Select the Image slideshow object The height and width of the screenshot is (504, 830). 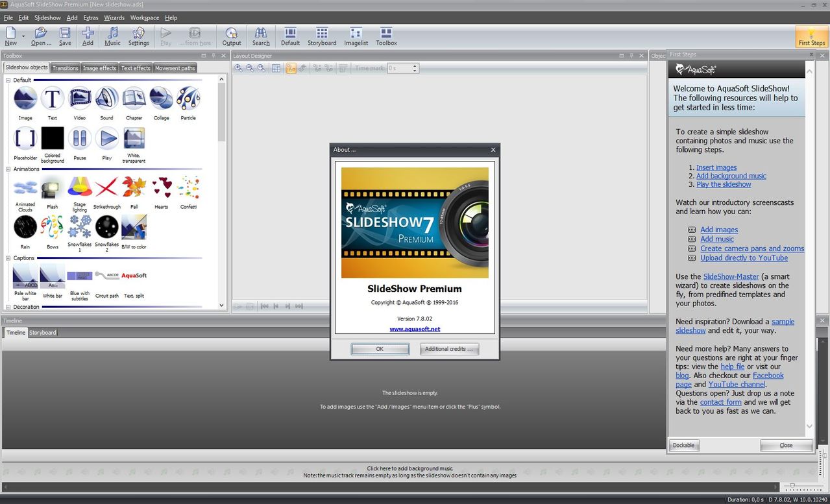25,99
